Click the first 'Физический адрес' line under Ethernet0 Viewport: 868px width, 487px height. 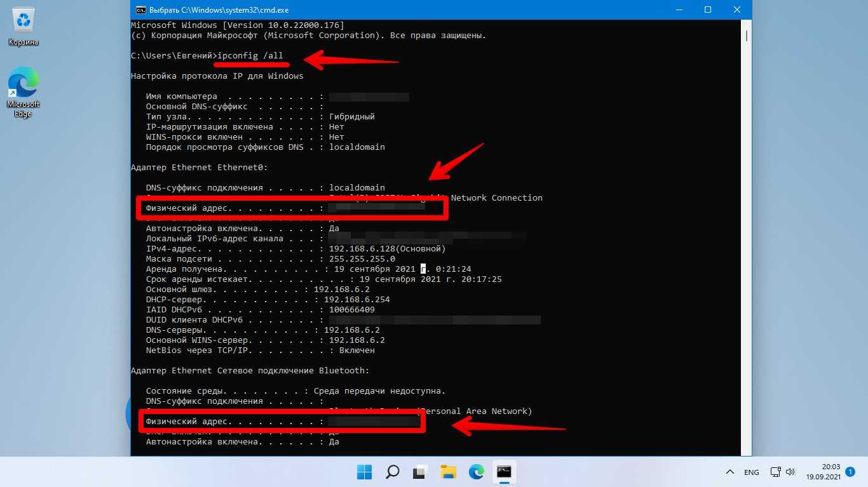[x=285, y=208]
